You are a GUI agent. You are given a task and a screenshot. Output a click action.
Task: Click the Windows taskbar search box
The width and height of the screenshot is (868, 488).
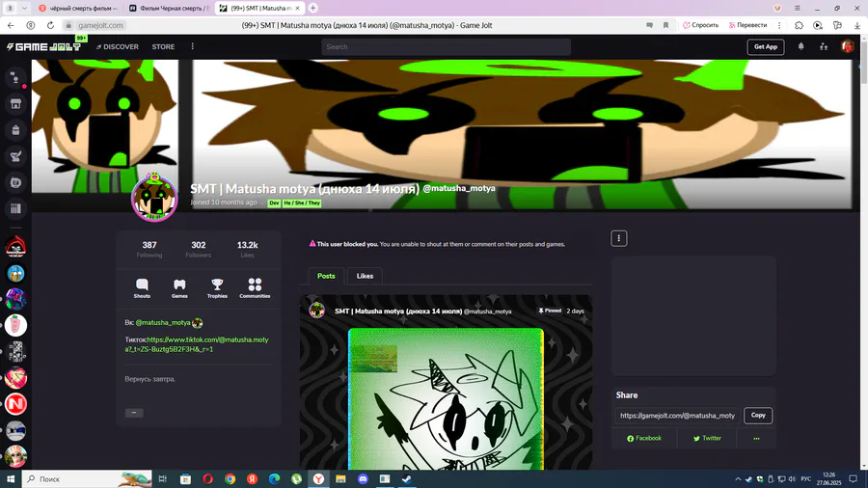click(x=87, y=479)
